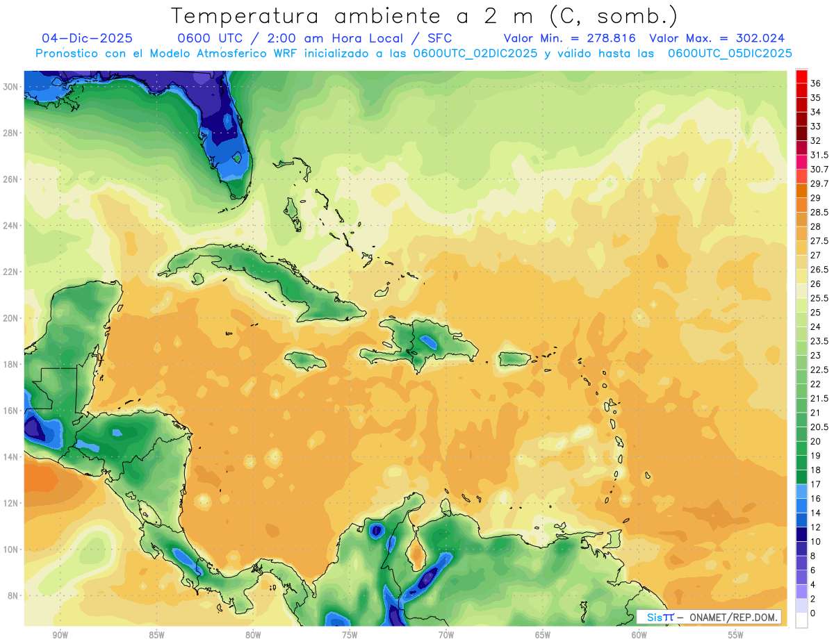Select the date text '04-Dic-2025'
834x644 pixels.
point(87,38)
